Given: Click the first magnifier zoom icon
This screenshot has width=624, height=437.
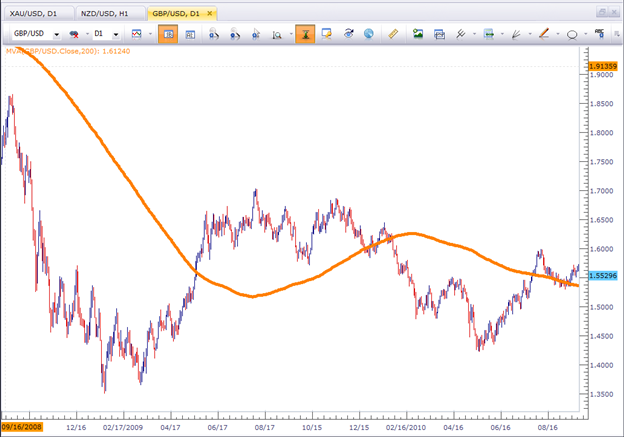Looking at the screenshot, I should click(x=214, y=34).
